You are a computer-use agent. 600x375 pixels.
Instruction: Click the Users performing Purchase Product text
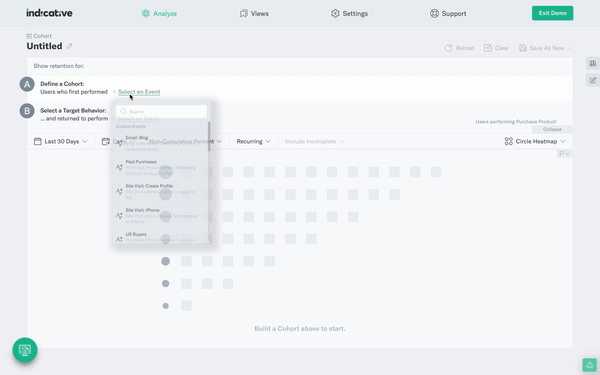[516, 122]
